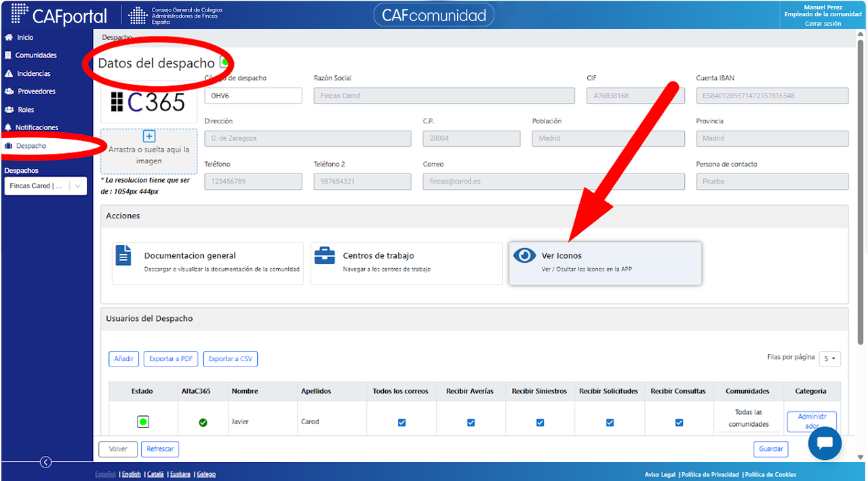Click the Código de despacho input field

tap(253, 96)
